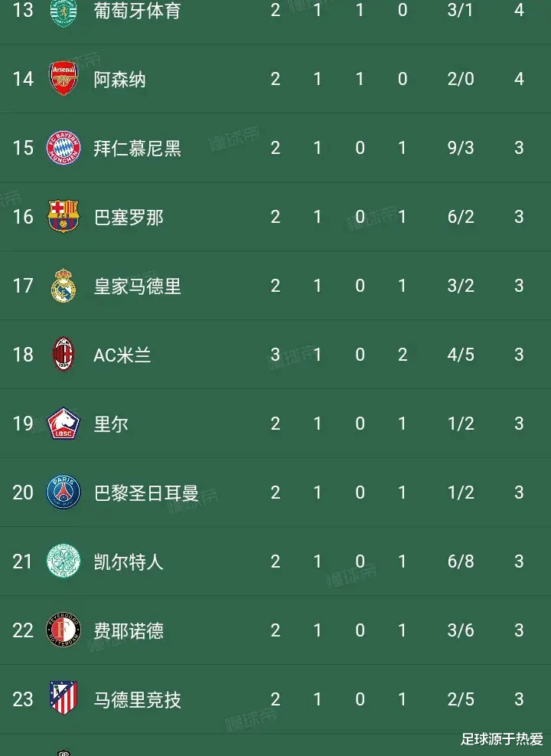Click the Lille LOSC crest

pyautogui.click(x=64, y=424)
